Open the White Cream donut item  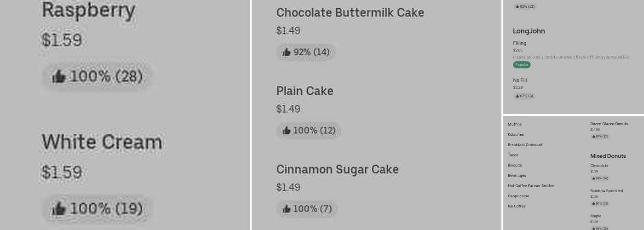click(102, 142)
